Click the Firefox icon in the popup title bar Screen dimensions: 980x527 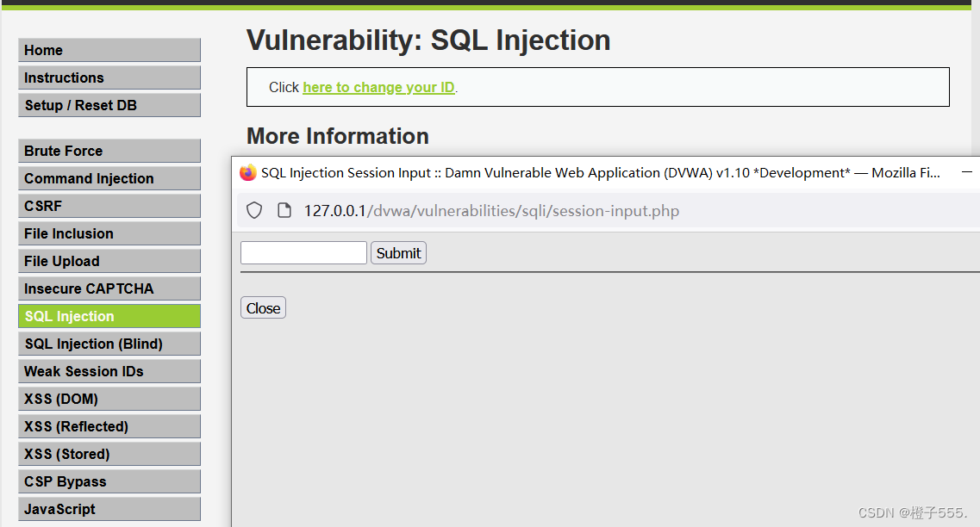click(x=247, y=172)
